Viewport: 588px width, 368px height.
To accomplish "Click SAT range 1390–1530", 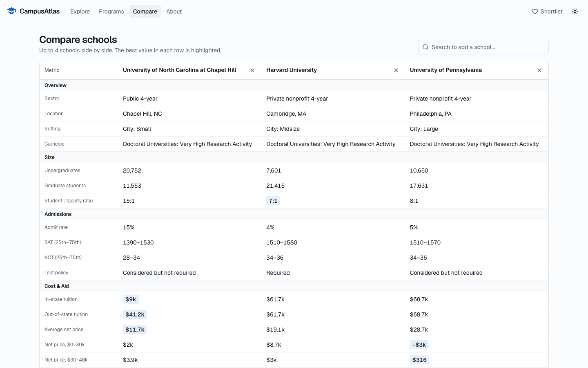I will pyautogui.click(x=138, y=242).
